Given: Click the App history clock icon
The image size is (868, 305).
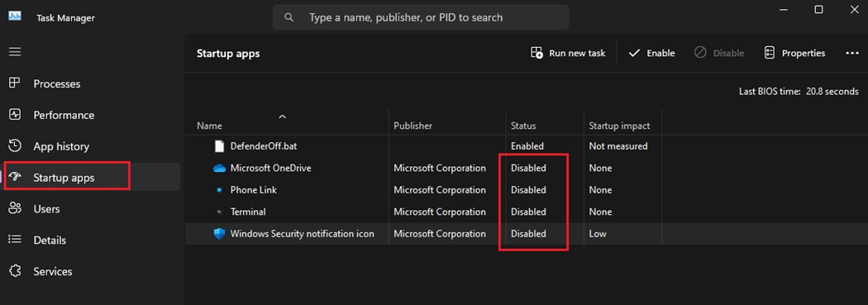Looking at the screenshot, I should tap(15, 146).
